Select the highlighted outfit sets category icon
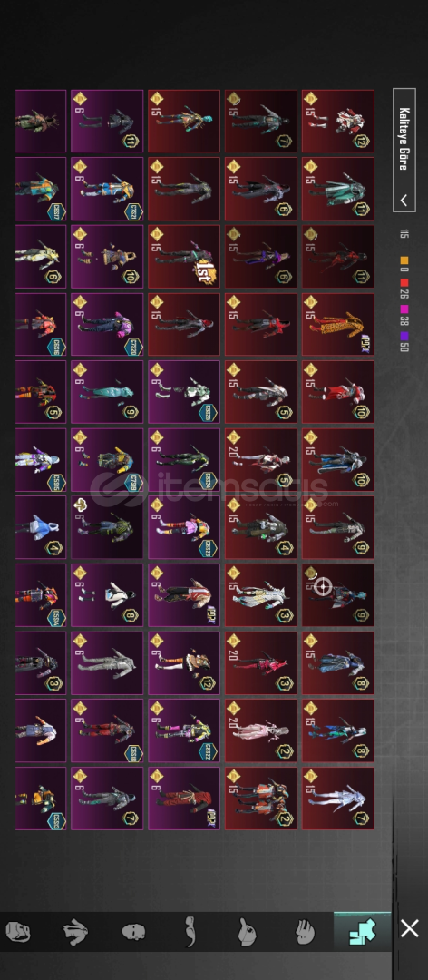The height and width of the screenshot is (980, 428). tap(363, 932)
